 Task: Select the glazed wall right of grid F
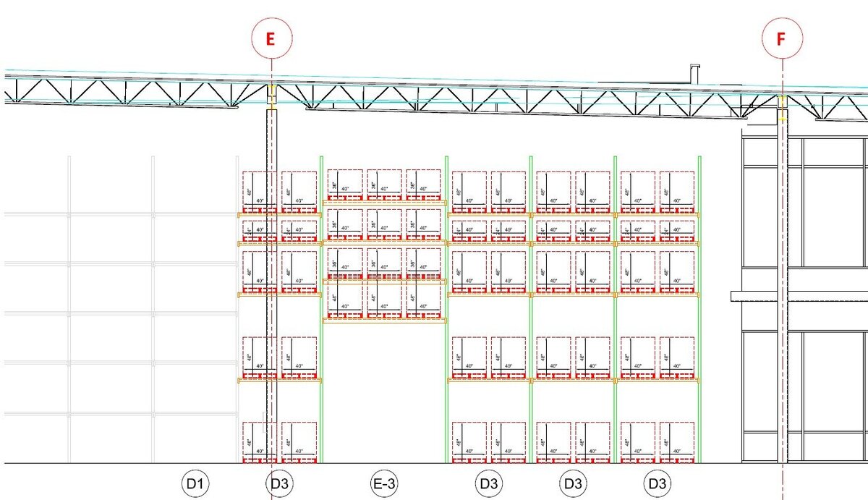pos(832,217)
